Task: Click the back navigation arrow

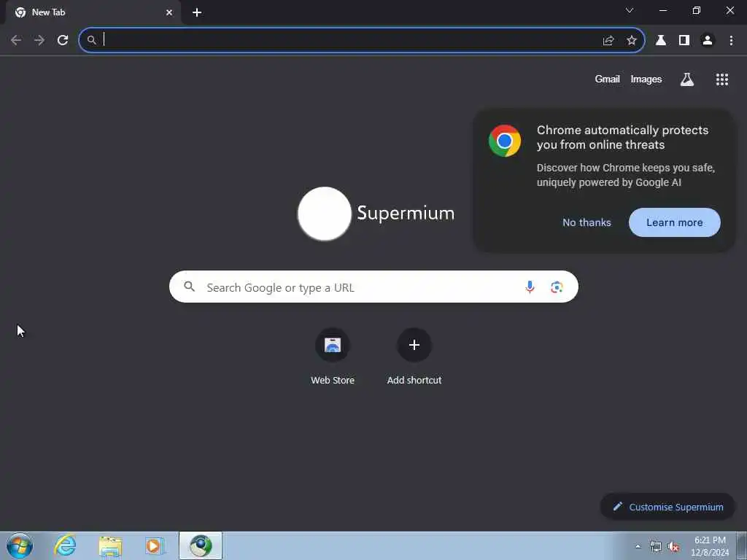Action: click(16, 41)
